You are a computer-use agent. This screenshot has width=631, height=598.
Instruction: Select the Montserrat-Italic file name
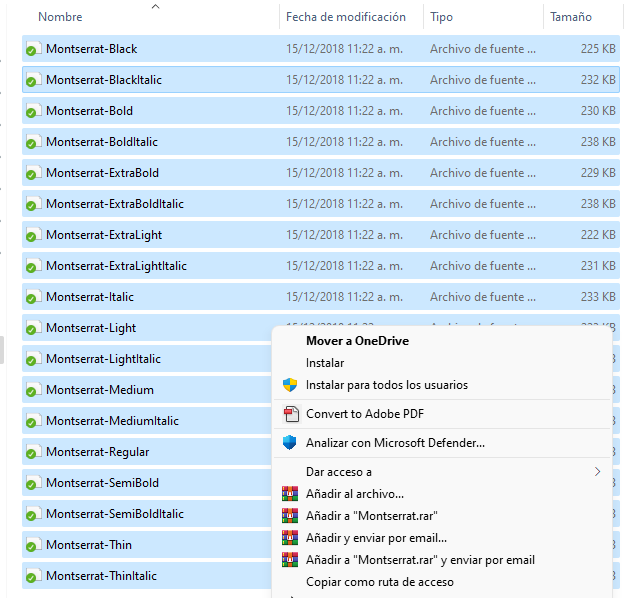point(90,297)
